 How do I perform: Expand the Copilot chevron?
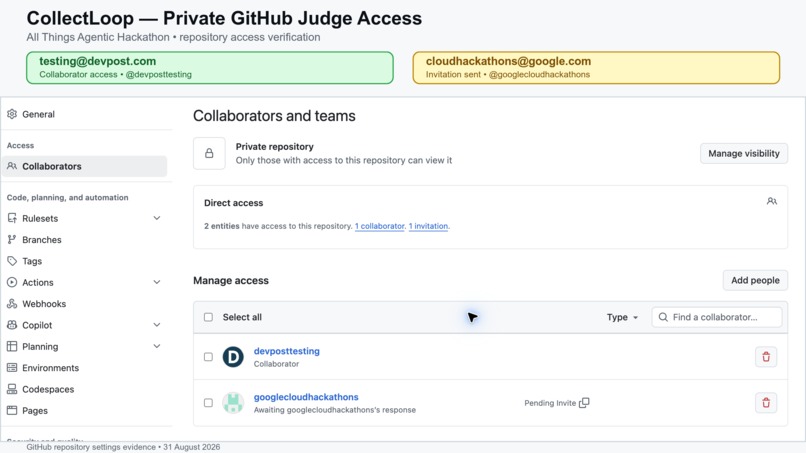[157, 325]
